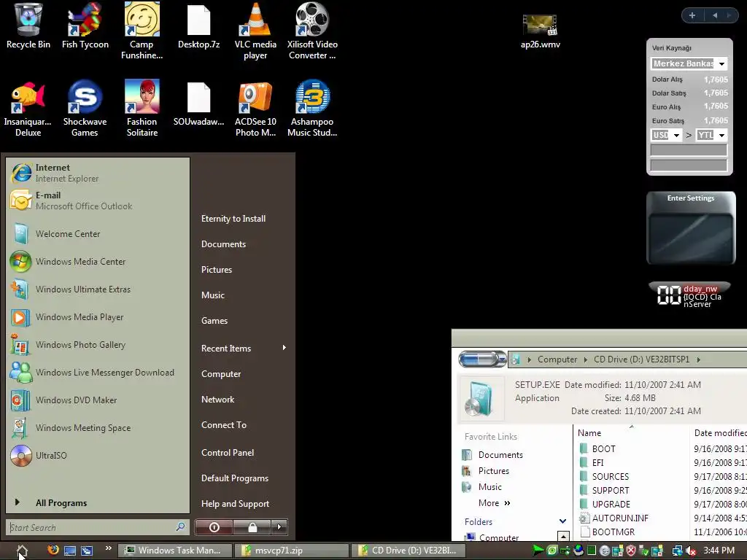Click the Start home button on taskbar
747x560 pixels.
pos(21,551)
